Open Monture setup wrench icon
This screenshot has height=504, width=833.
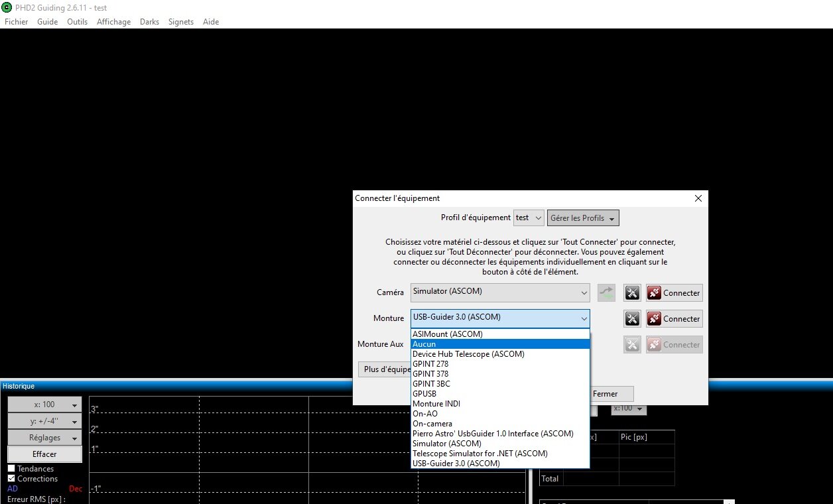point(632,319)
